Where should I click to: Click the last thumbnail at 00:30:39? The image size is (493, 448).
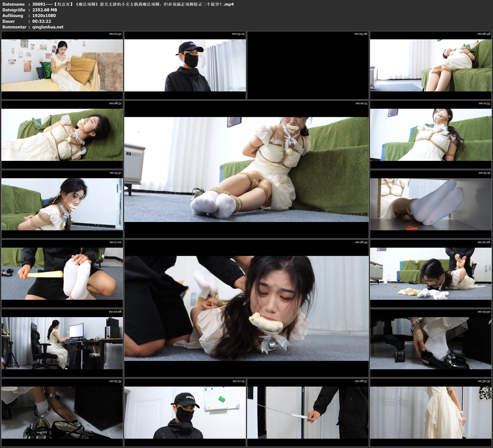click(x=431, y=412)
